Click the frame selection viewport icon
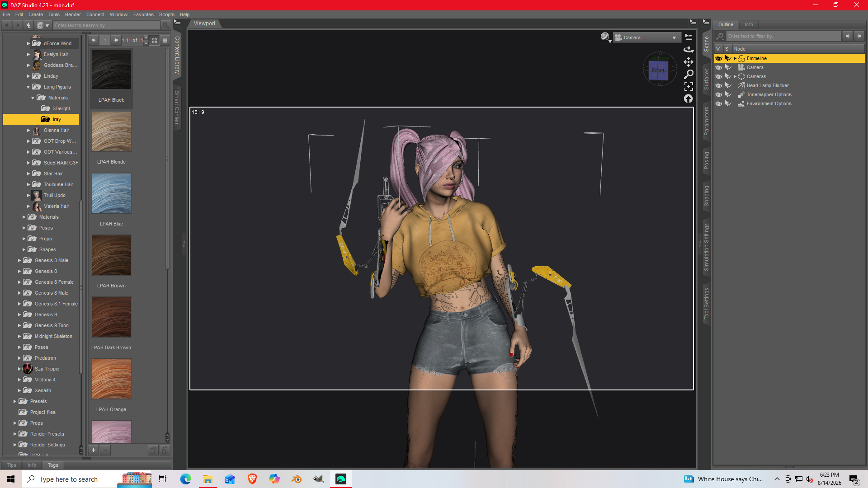The width and height of the screenshot is (868, 488). [x=689, y=86]
